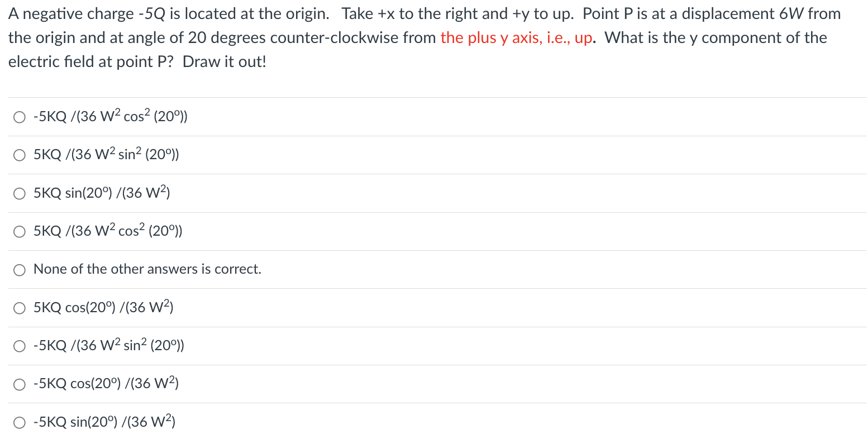This screenshot has width=868, height=439.
Task: Click the text 'None of the other answers is correct.'
Action: (147, 269)
